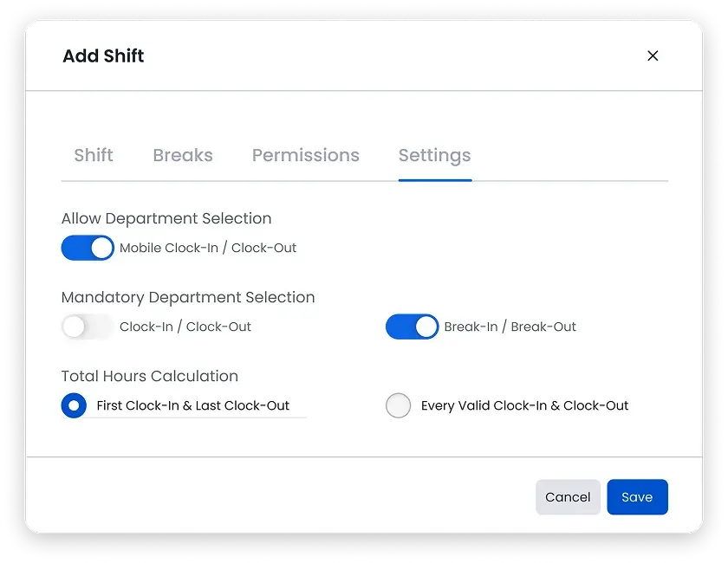
Task: Click the 'Break-In / Break-Out' label text
Action: pyautogui.click(x=510, y=327)
